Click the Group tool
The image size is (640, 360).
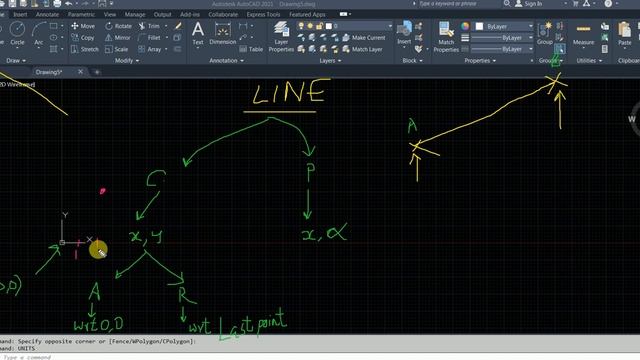pyautogui.click(x=544, y=33)
